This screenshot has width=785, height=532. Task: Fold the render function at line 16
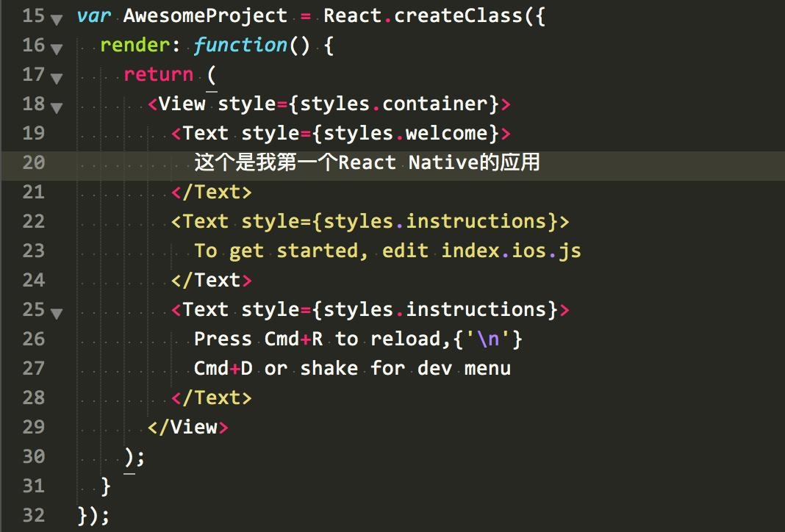click(x=57, y=48)
